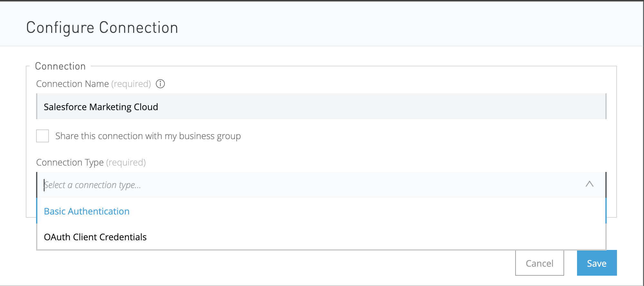644x286 pixels.
Task: Click the Configure Connection dialog title
Action: coord(102,28)
